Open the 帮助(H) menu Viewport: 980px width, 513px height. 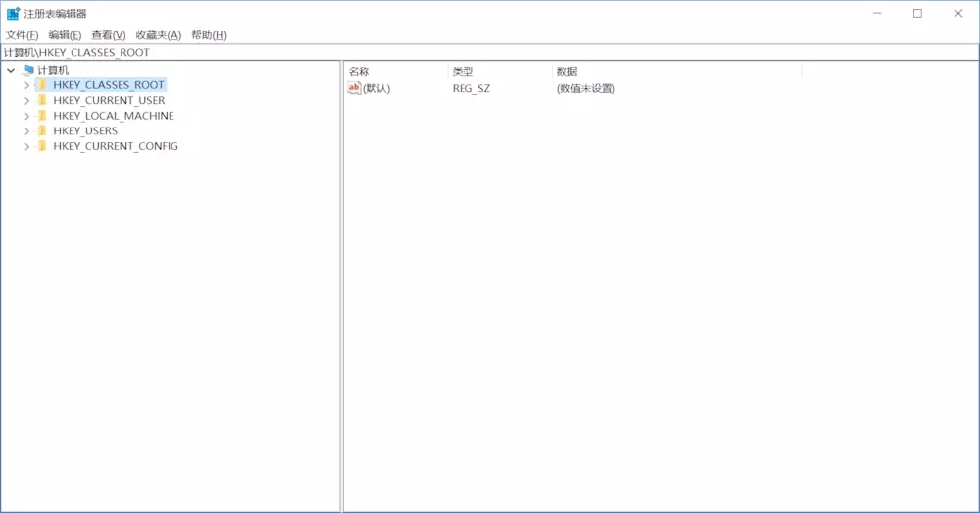click(x=209, y=35)
